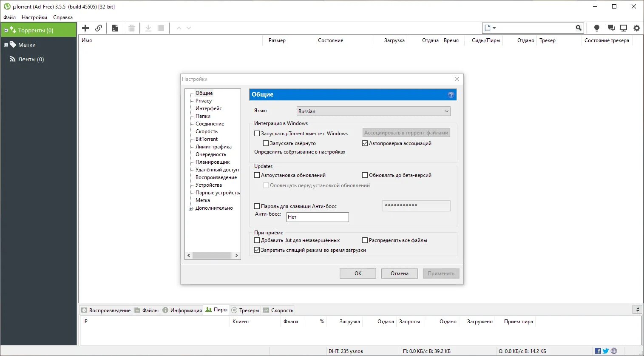Switch to the Трекеры tab
Image resolution: width=644 pixels, height=356 pixels.
[x=245, y=310]
